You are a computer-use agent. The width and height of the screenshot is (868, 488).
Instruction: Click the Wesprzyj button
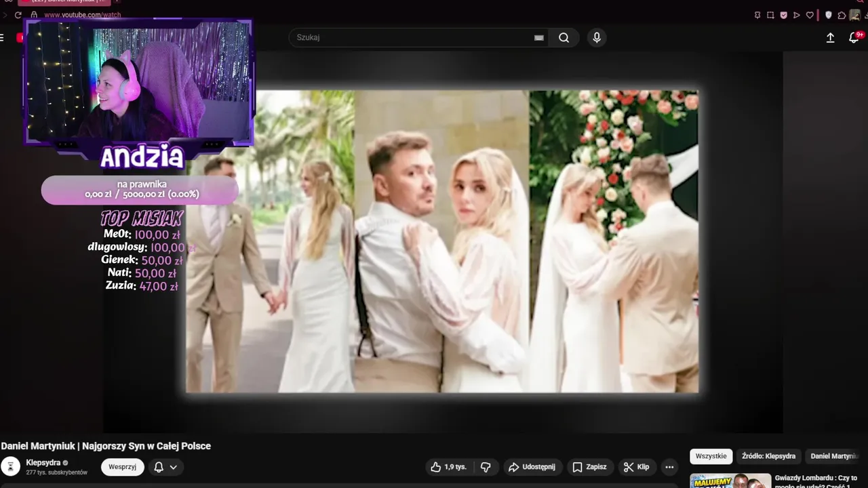(123, 467)
